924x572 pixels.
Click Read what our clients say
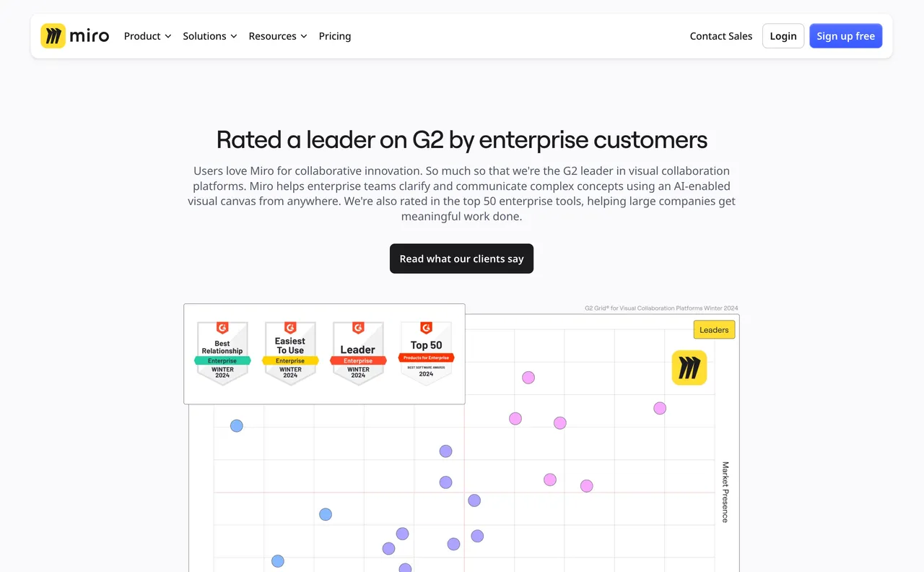coord(461,259)
